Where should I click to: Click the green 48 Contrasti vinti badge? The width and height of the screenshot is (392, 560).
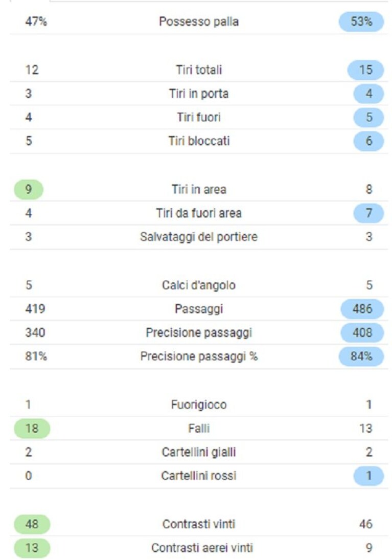click(x=32, y=524)
